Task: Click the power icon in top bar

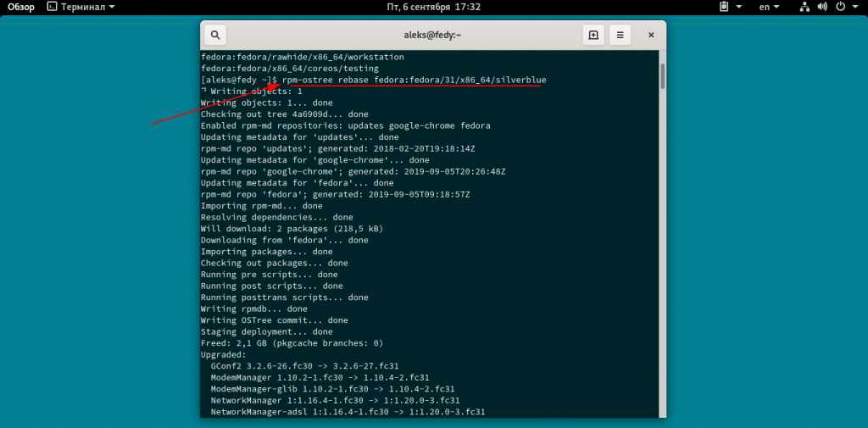Action: 842,7
